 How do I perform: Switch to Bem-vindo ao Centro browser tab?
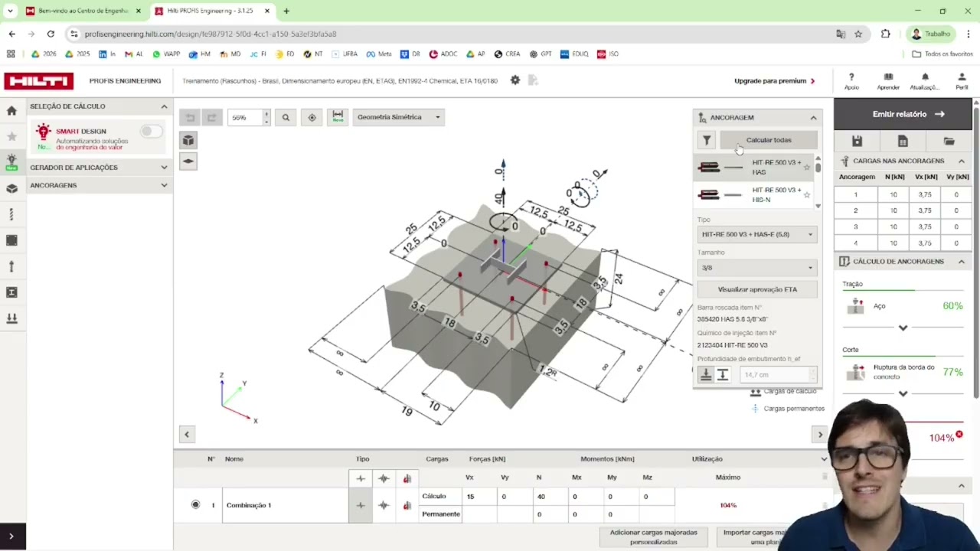coord(83,11)
